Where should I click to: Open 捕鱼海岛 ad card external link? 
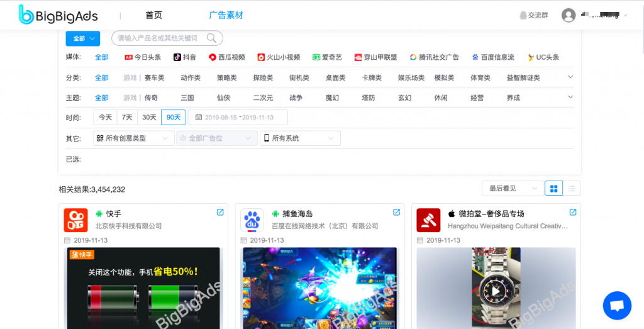[x=396, y=212]
